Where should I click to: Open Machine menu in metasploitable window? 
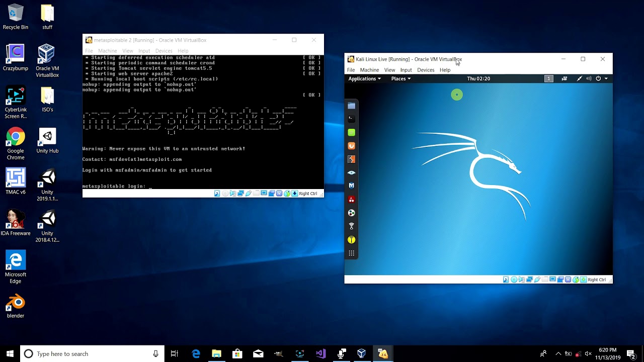[x=107, y=51]
